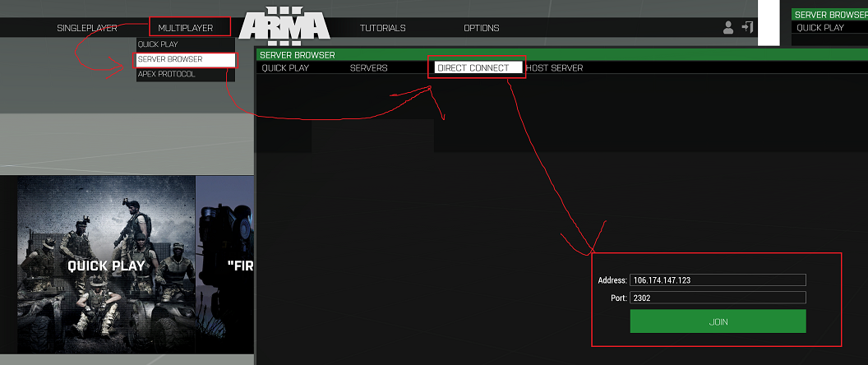Open the partially visible "FIR" campaign tile
Viewport: 868px width, 365px height.
point(226,265)
